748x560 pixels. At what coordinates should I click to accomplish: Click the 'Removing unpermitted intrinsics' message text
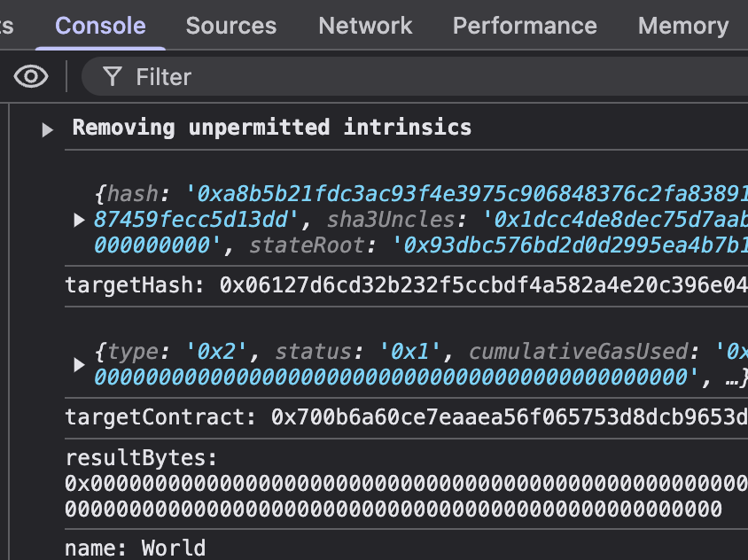click(x=272, y=128)
